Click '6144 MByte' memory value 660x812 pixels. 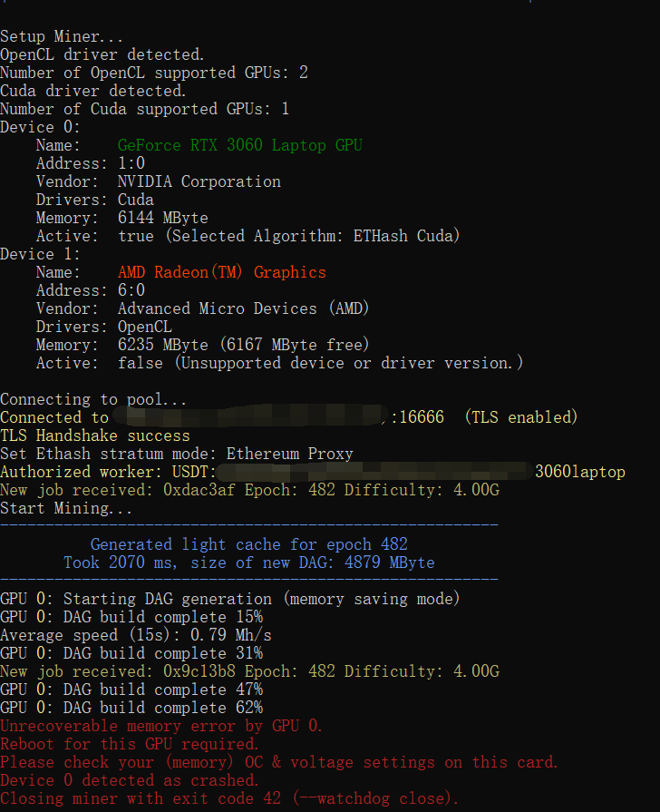coord(162,218)
